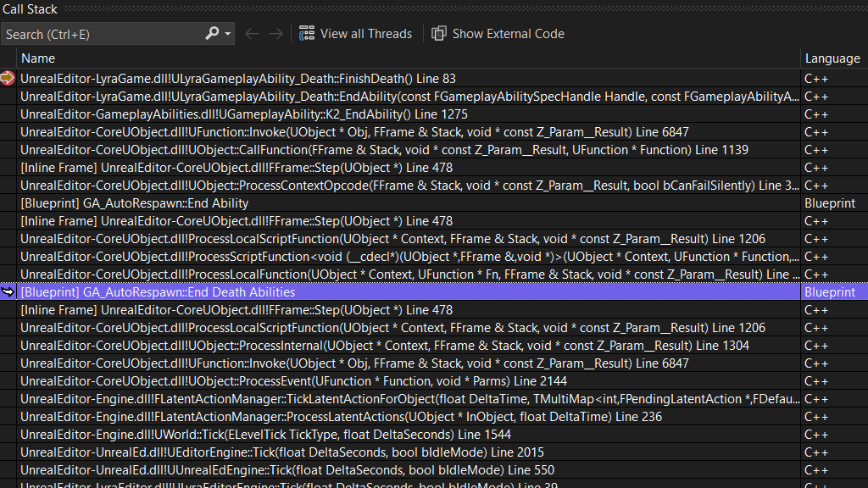Screen dimensions: 868x488
Task: Click the Show External Code icon
Action: click(439, 33)
